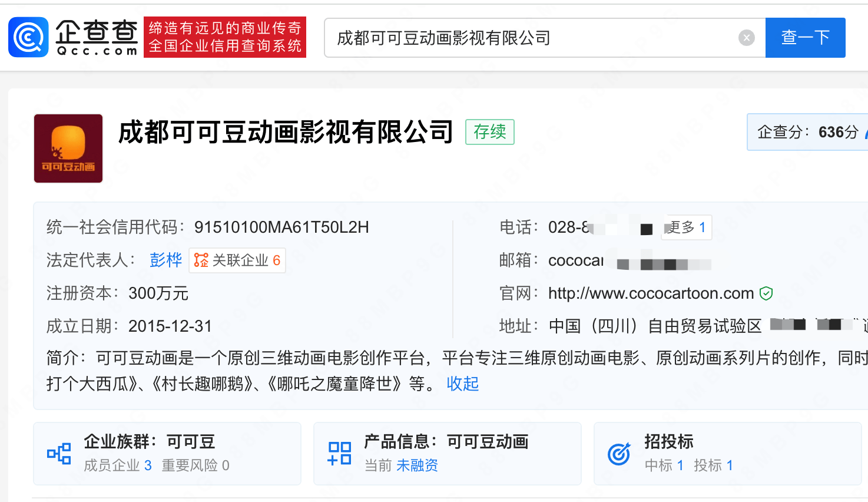Open the 招投标 card
Viewport: 868px width, 502px height.
(x=728, y=454)
